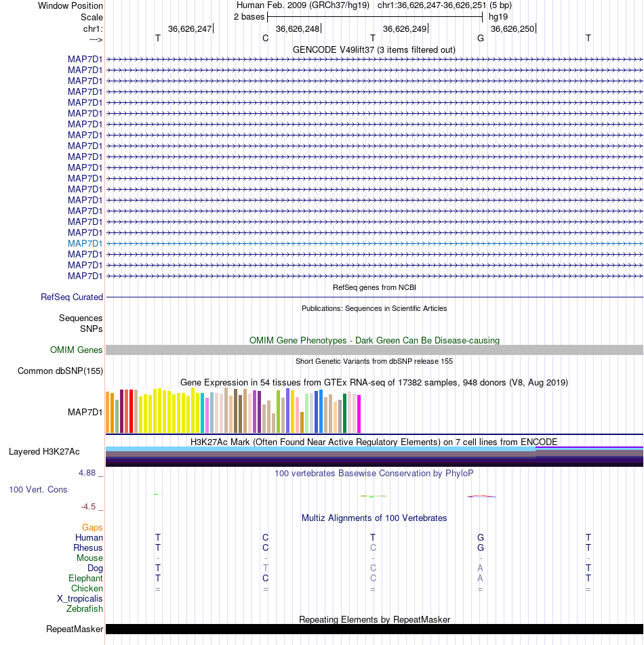Open the 100 Vert. Cons track label
The height and width of the screenshot is (645, 644).
[x=38, y=489]
